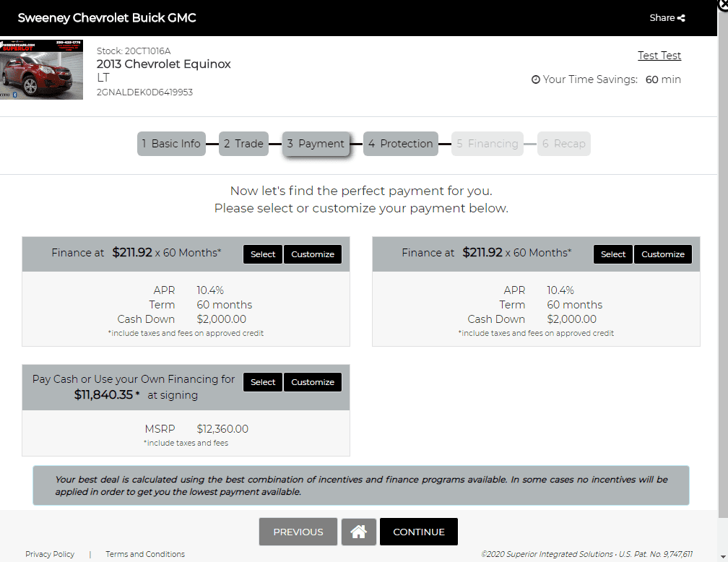Image resolution: width=728 pixels, height=562 pixels.
Task: Go to step 2 Trade
Action: pos(244,144)
